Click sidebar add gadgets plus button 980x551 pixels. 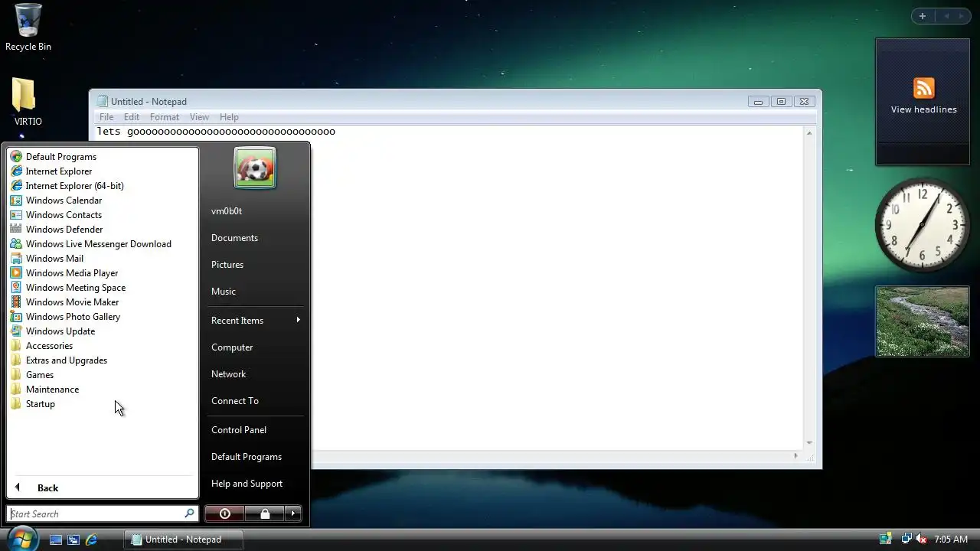coord(923,16)
